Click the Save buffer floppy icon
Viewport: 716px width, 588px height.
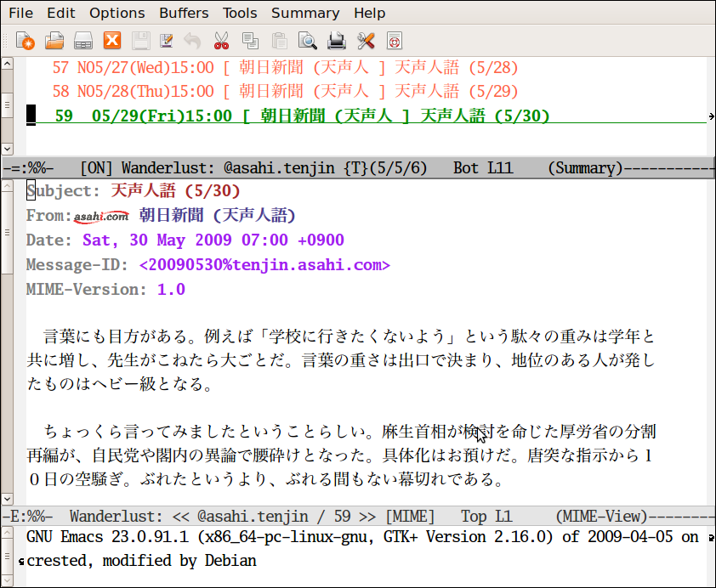click(141, 41)
